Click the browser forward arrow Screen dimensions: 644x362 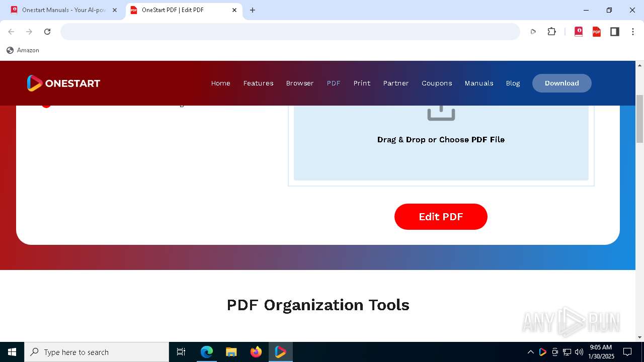pyautogui.click(x=29, y=32)
